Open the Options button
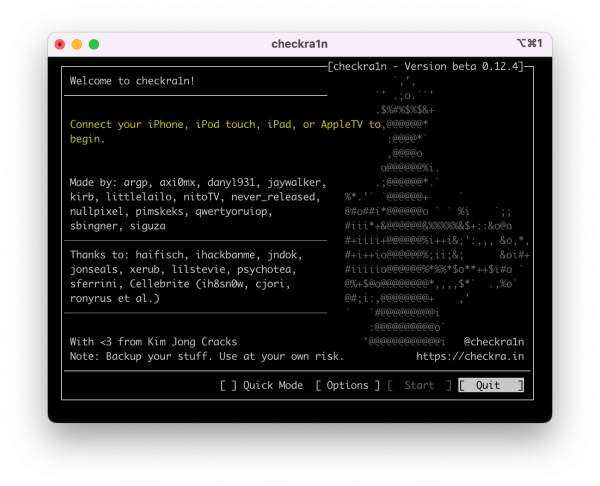600x486 pixels. click(347, 385)
